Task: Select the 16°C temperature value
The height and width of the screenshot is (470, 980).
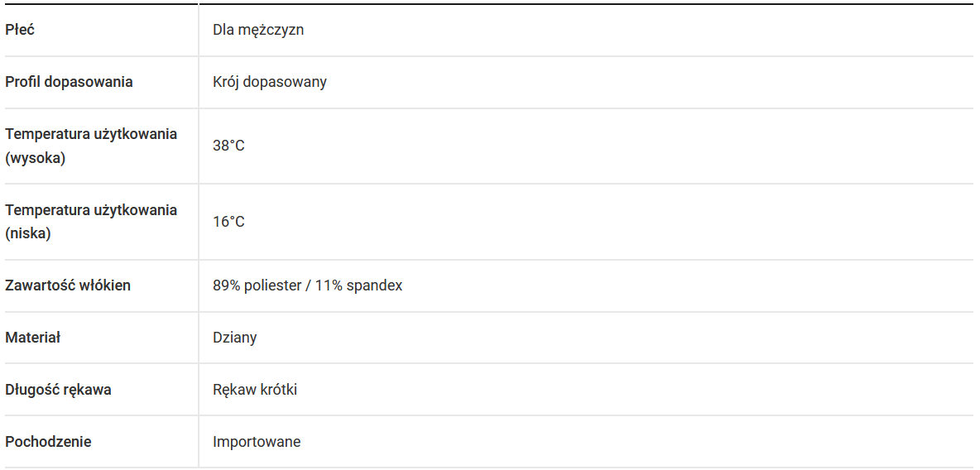Action: click(228, 222)
